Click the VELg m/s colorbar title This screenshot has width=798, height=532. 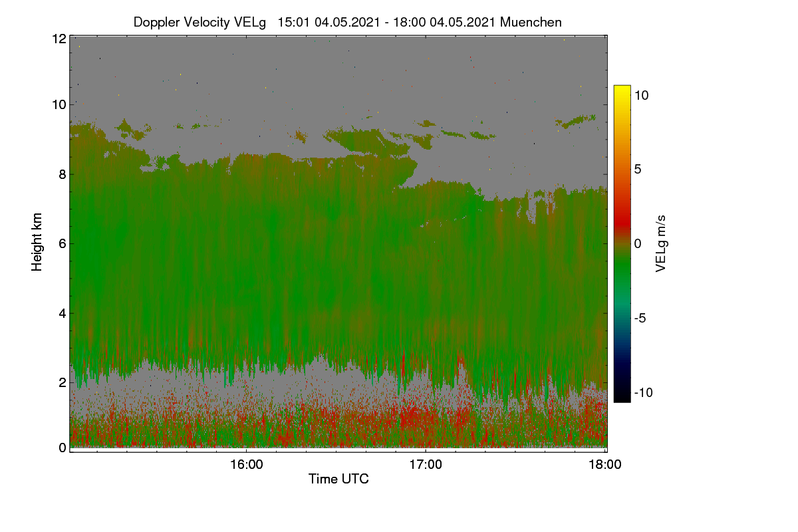[661, 242]
